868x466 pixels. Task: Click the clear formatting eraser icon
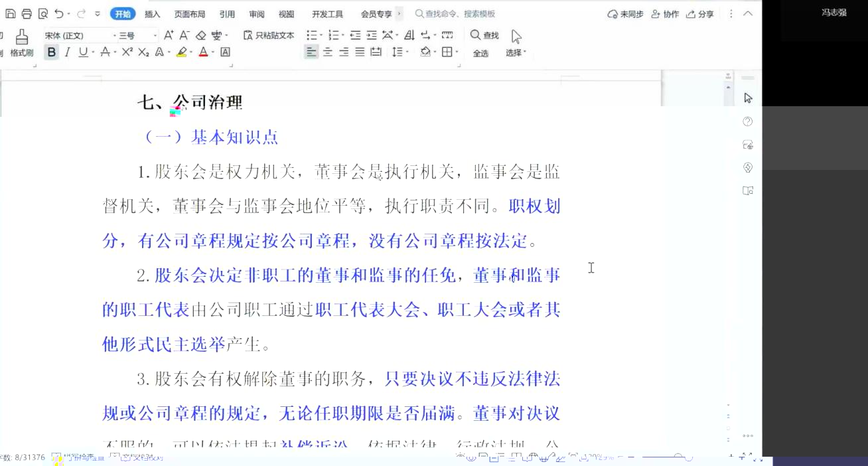(200, 35)
